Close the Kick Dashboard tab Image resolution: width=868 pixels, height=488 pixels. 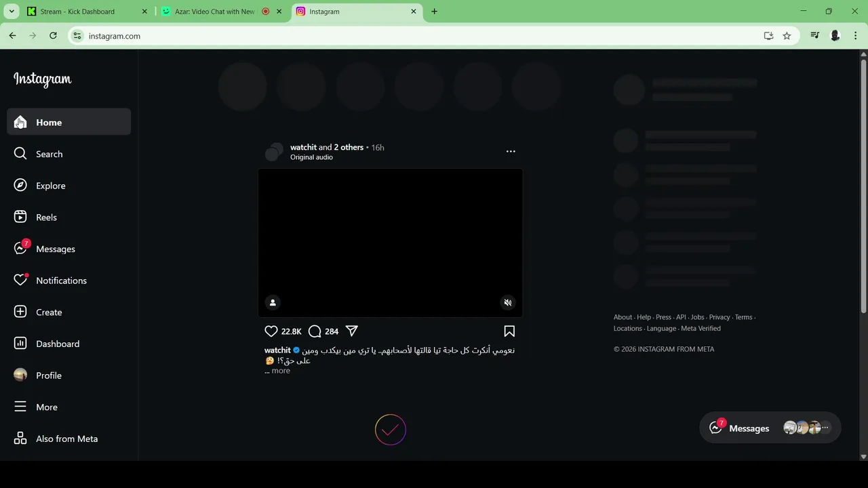coord(144,12)
